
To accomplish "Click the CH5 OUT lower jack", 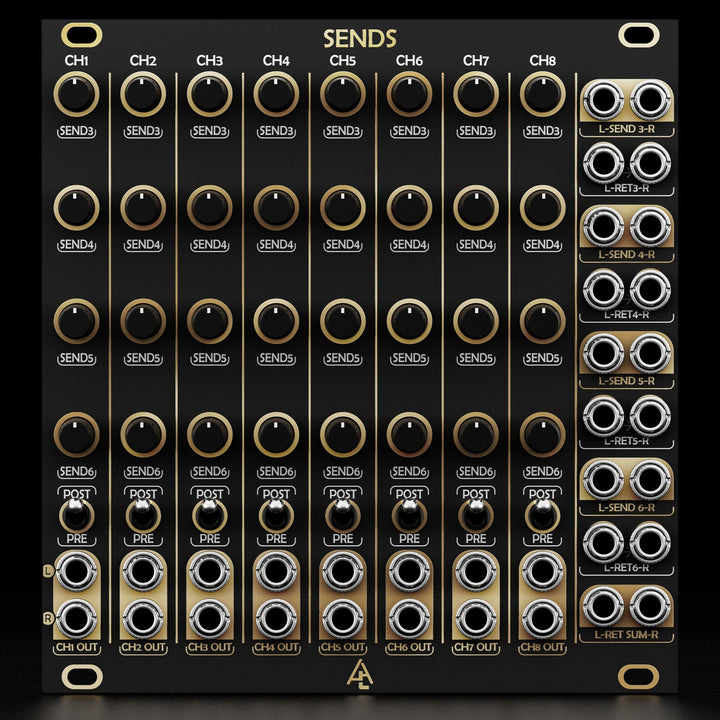I will [343, 619].
